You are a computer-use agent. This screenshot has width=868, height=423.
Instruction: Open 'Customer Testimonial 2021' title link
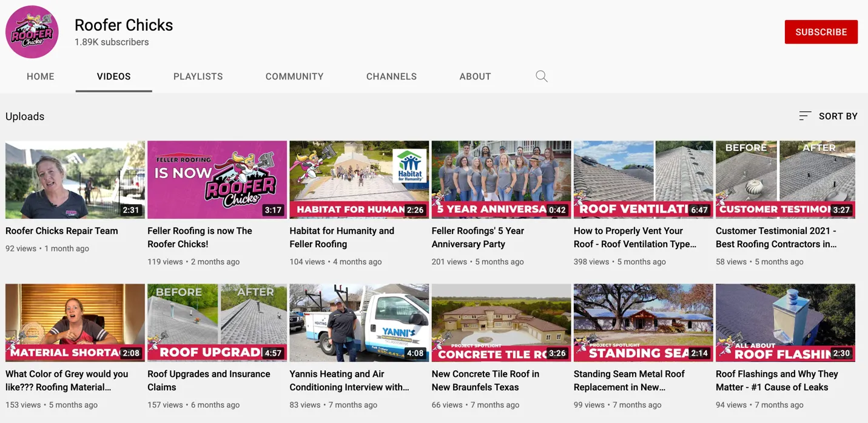776,238
